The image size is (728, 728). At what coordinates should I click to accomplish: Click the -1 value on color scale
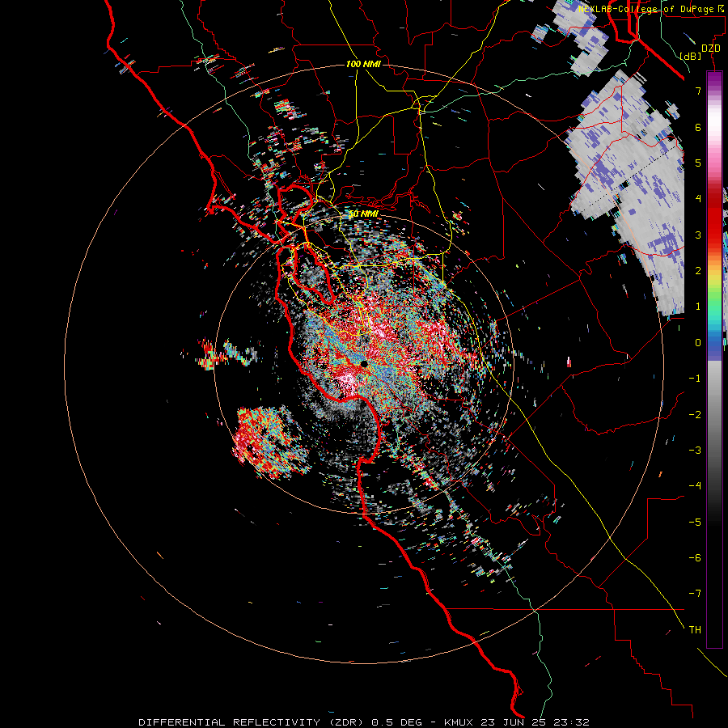695,379
